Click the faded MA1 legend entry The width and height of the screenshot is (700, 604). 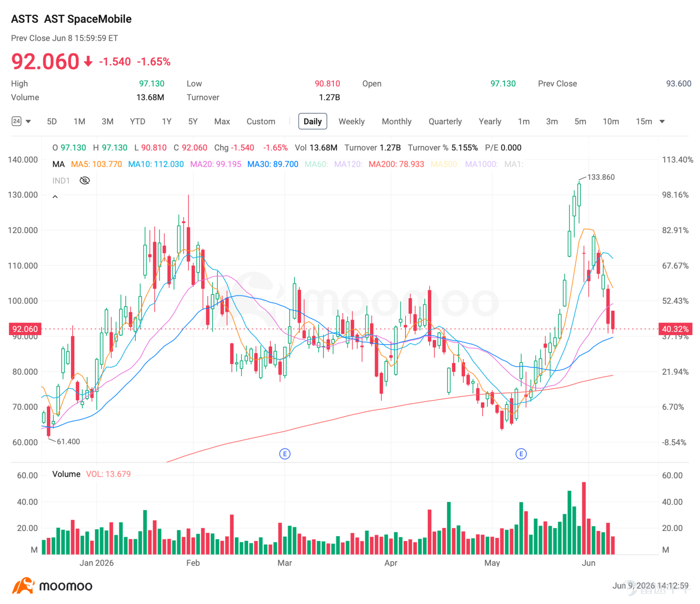[x=514, y=164]
